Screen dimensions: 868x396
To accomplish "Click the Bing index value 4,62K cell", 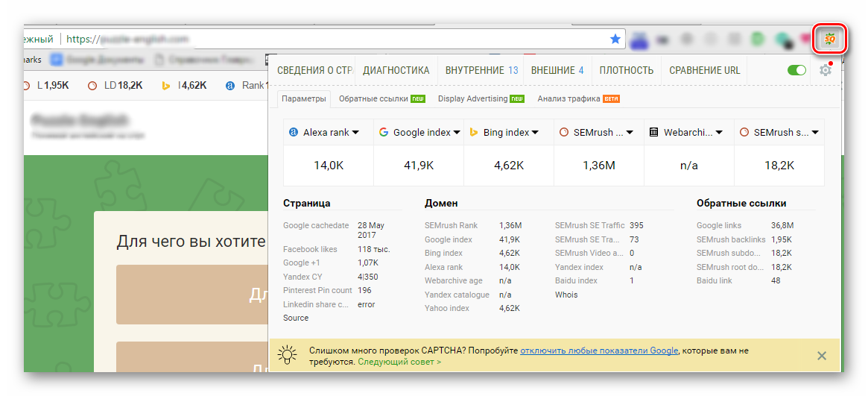I will tap(509, 165).
